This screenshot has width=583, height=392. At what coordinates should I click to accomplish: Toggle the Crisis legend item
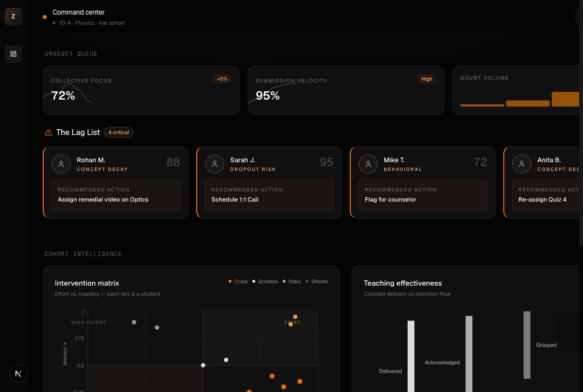[238, 281]
